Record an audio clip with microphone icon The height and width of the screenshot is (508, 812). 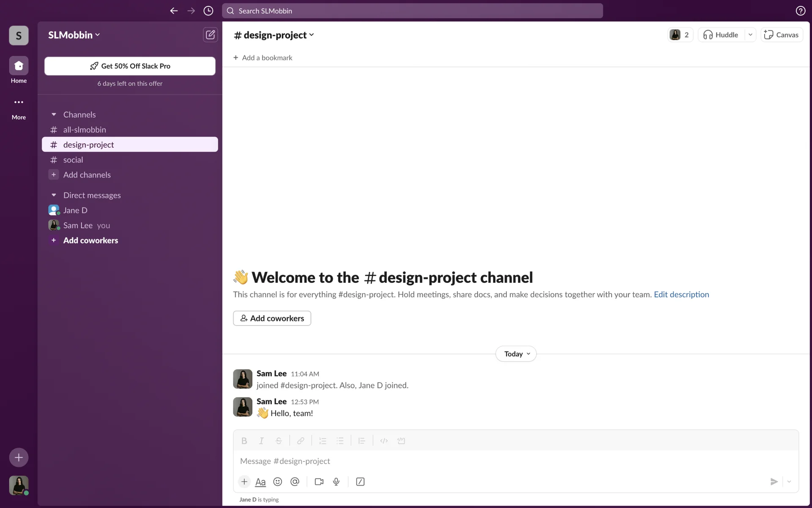tap(336, 482)
